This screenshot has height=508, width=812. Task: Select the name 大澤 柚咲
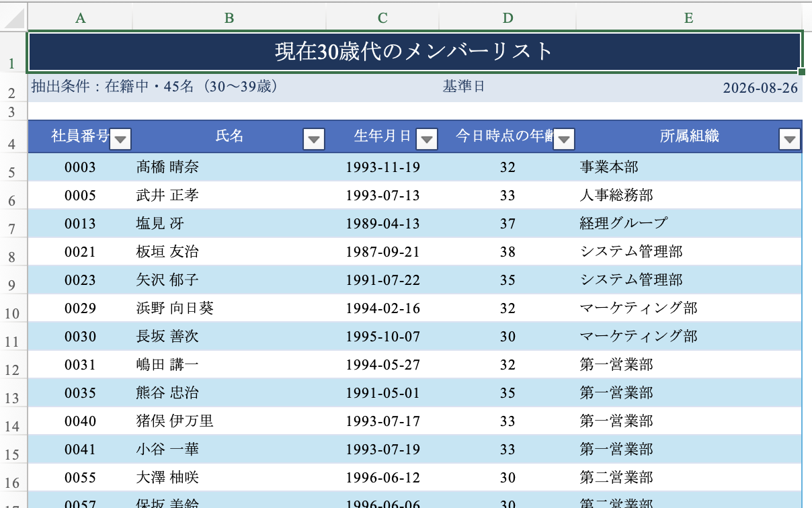click(167, 477)
